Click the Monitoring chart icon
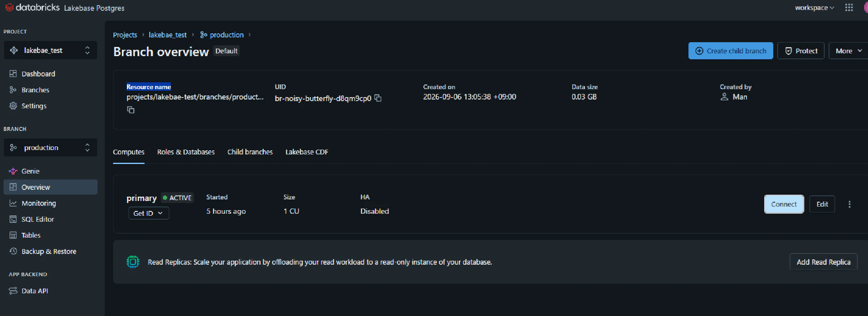Screen dimensions: 868x316 tap(13, 203)
